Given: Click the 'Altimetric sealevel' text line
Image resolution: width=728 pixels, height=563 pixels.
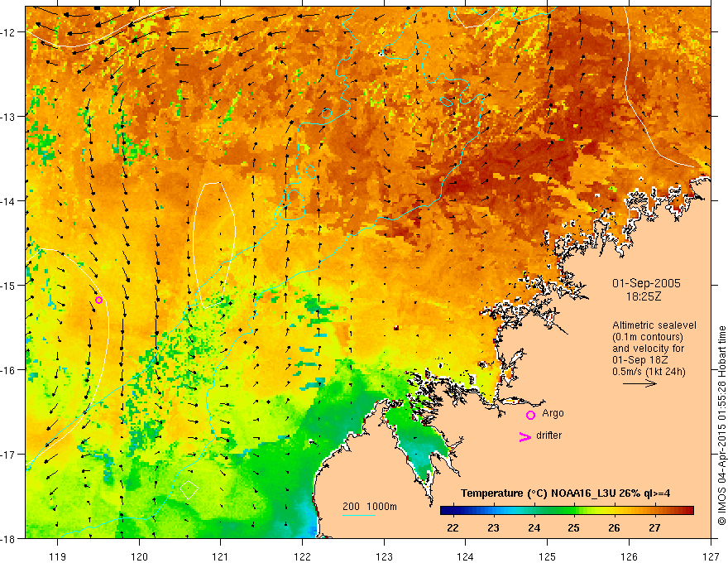Looking at the screenshot, I should 654,325.
